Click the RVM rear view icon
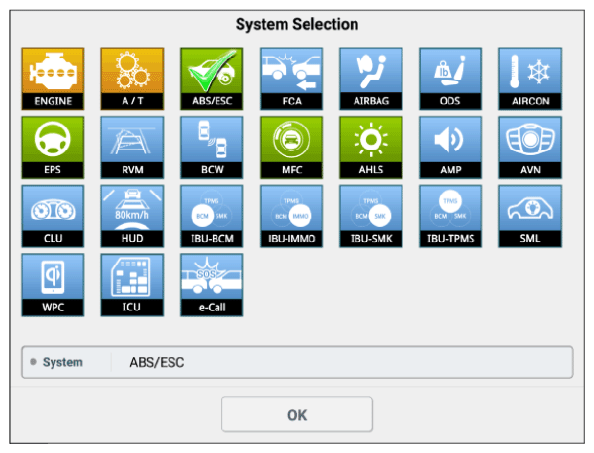The height and width of the screenshot is (453, 594). tap(132, 147)
